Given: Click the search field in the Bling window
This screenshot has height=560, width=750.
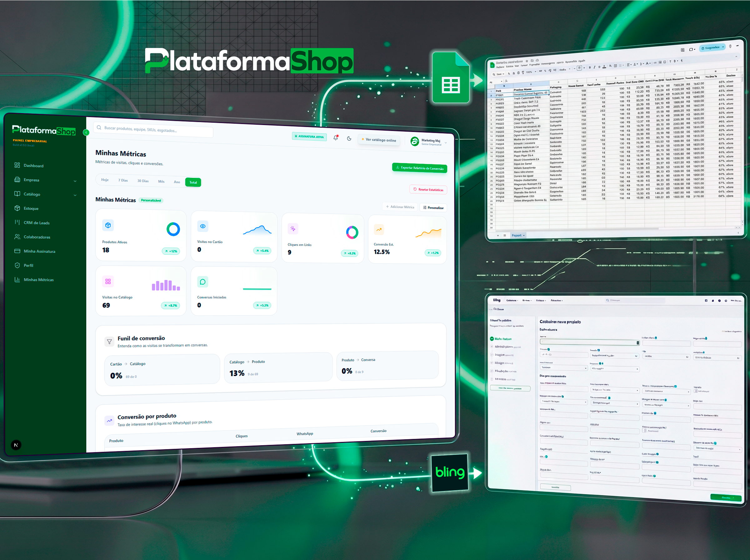Looking at the screenshot, I should [635, 300].
